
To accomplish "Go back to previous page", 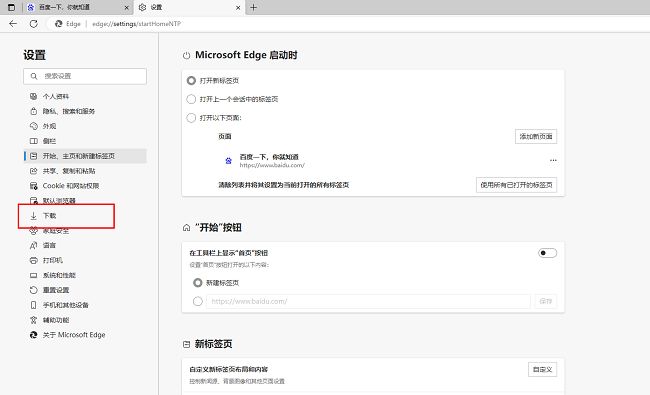I will click(13, 24).
